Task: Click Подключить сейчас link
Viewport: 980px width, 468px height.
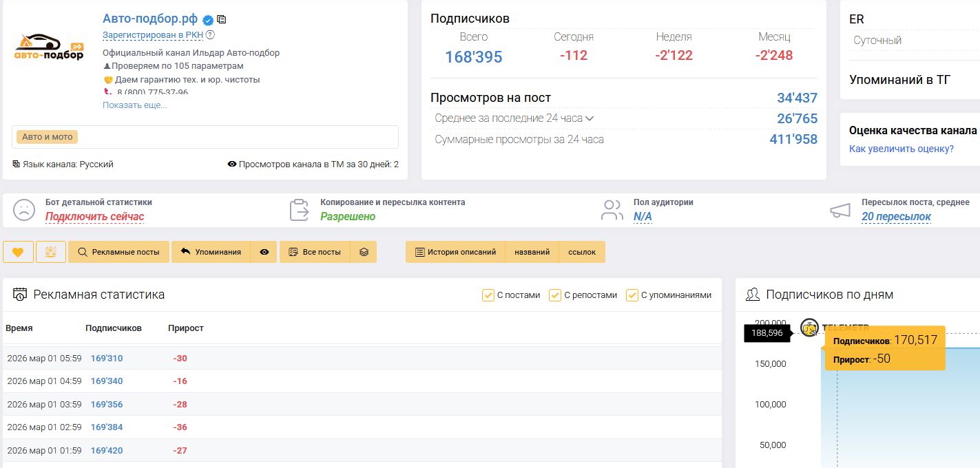Action: pyautogui.click(x=94, y=217)
